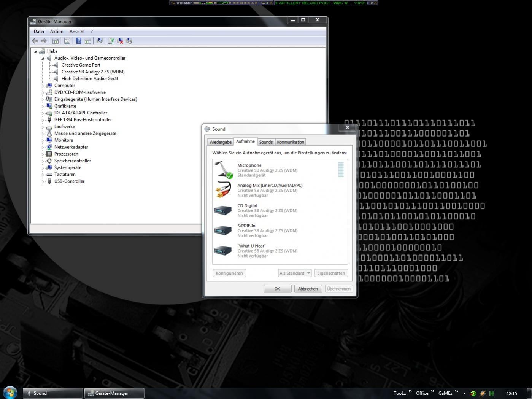Click the Winamp lightning bolt tray icon
The height and width of the screenshot is (399, 532).
tap(482, 393)
